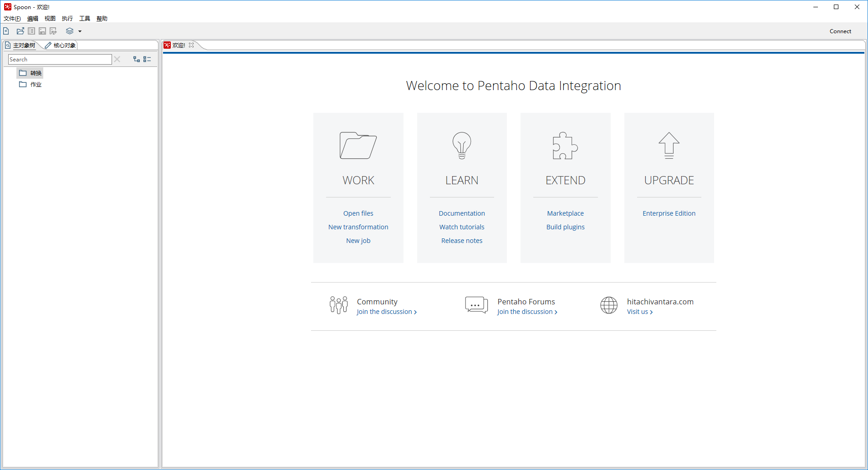Viewport: 868px width, 470px height.
Task: Click the Community people icon
Action: tap(339, 305)
